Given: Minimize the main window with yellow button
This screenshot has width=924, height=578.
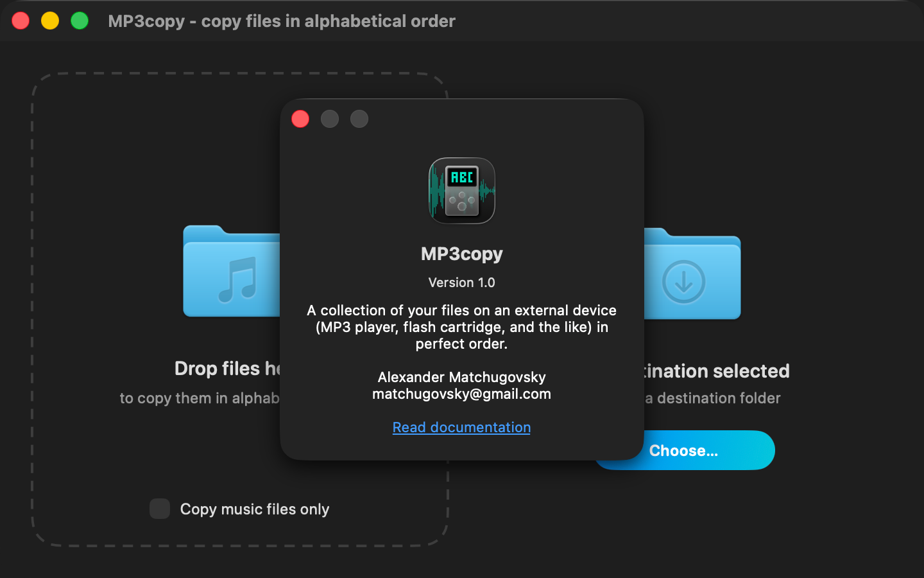Looking at the screenshot, I should tap(50, 21).
